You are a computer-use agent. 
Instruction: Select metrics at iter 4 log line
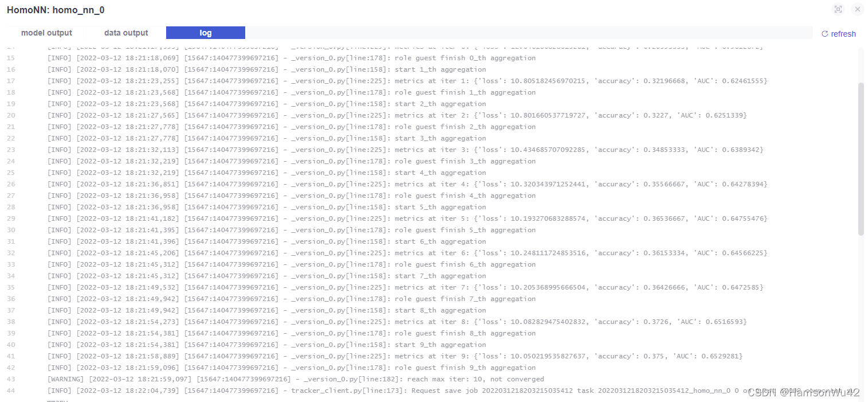407,184
